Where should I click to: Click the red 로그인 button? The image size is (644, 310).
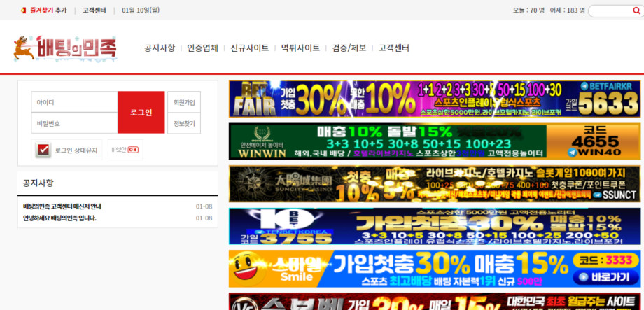pyautogui.click(x=141, y=113)
